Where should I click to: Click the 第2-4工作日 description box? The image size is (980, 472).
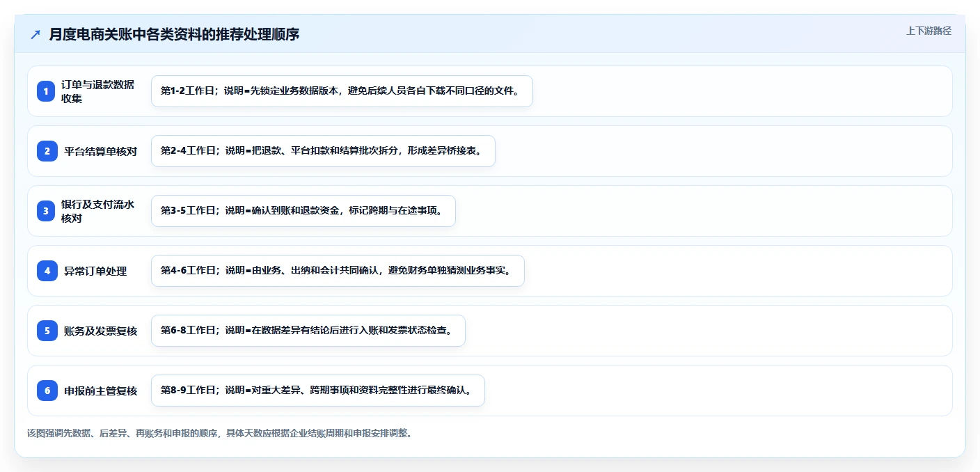[323, 151]
